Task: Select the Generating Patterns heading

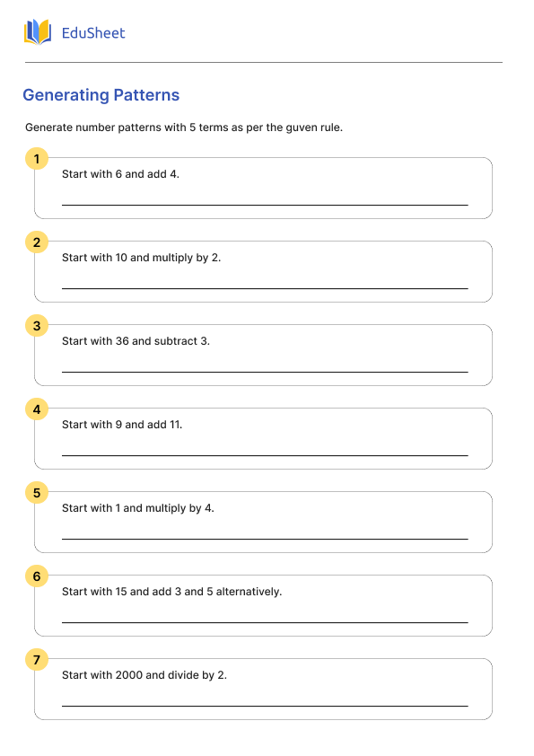Action: [x=101, y=95]
